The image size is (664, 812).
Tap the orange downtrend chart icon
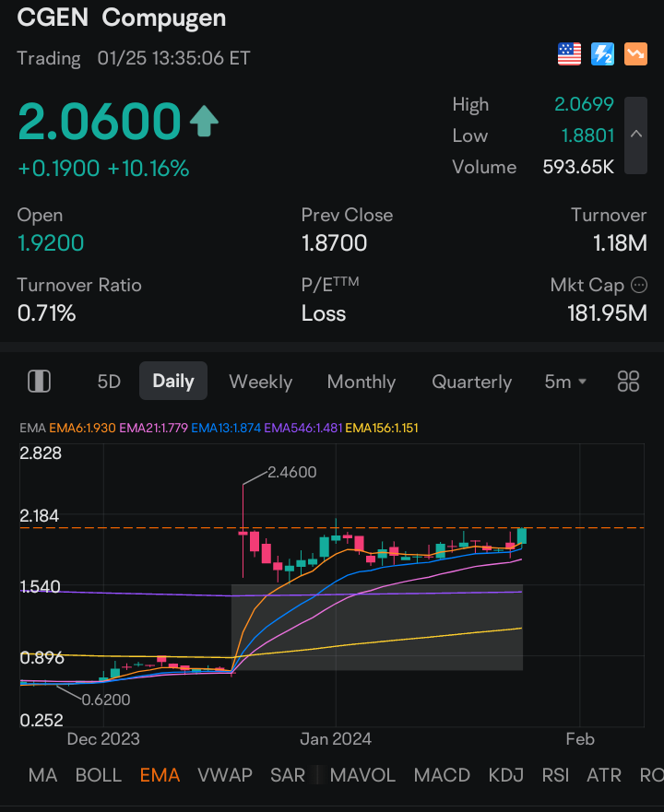pyautogui.click(x=635, y=54)
